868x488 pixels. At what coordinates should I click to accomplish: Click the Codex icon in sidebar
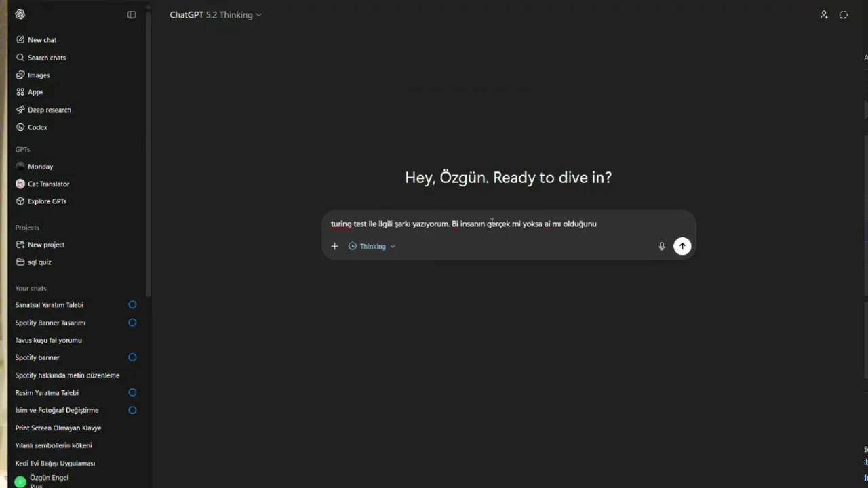(x=20, y=127)
